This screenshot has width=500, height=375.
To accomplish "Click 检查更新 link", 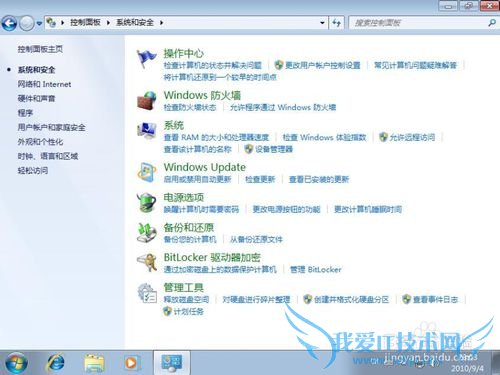I will click(260, 179).
